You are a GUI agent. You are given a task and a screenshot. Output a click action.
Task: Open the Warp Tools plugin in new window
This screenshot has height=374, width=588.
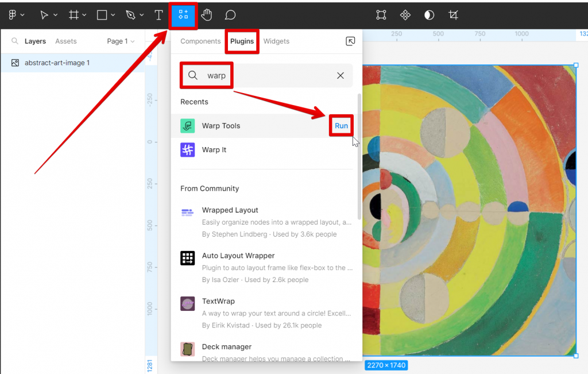click(350, 41)
